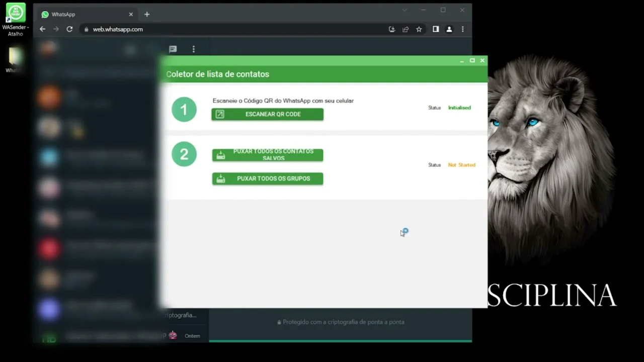Maximize the Coletor de lista de contatos window
Viewport: 644px width, 362px height.
click(x=472, y=60)
